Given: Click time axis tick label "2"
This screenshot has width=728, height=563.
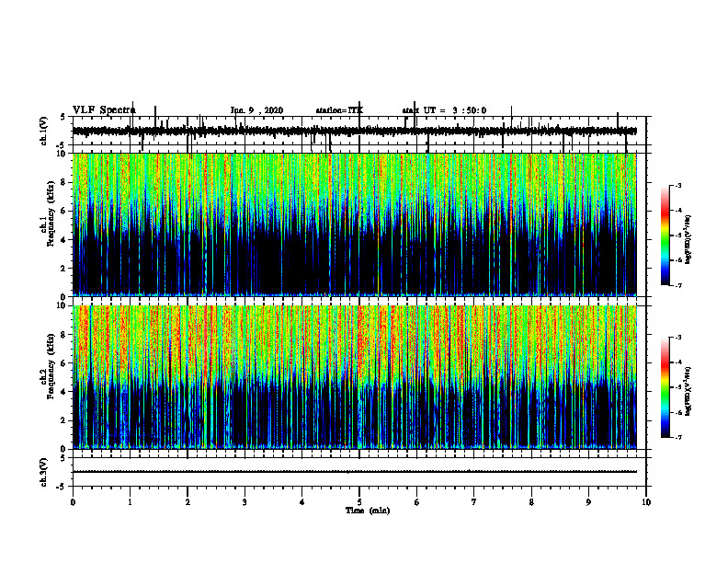Looking at the screenshot, I should (x=188, y=502).
